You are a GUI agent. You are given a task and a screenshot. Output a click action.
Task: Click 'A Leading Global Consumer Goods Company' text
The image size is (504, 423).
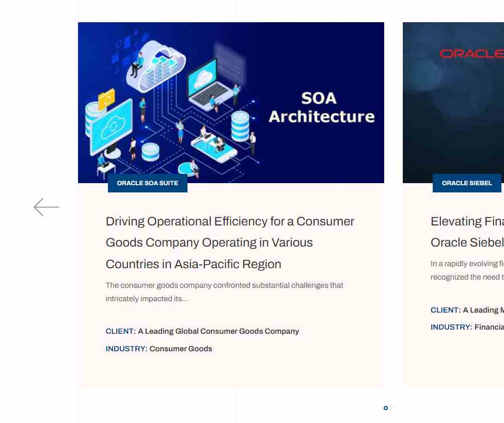pos(218,331)
